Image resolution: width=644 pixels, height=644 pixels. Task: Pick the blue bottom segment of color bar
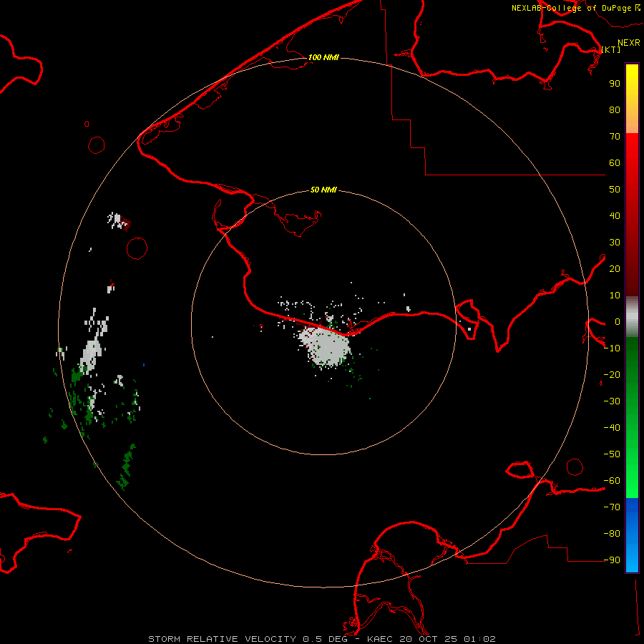[x=632, y=535]
